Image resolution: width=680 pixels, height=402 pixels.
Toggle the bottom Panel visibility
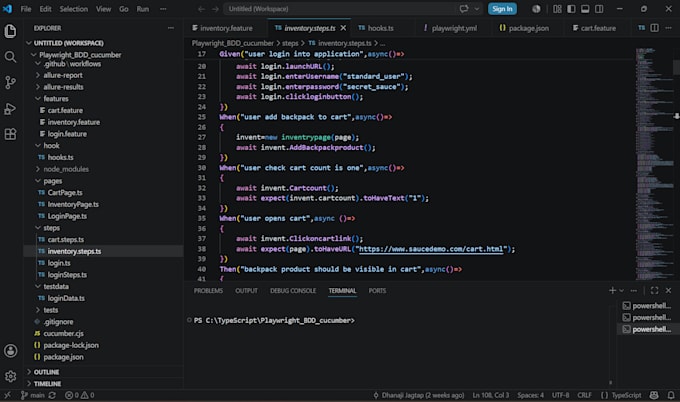(x=585, y=9)
